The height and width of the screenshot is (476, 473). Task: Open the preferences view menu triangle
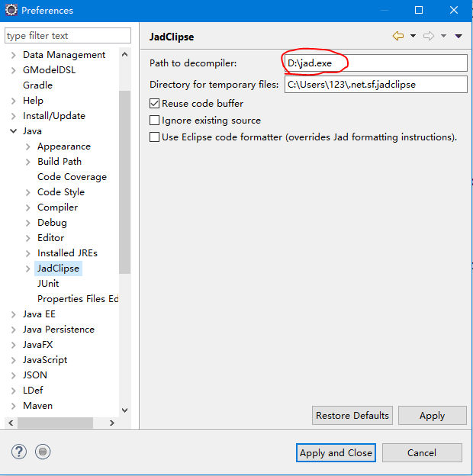click(459, 36)
